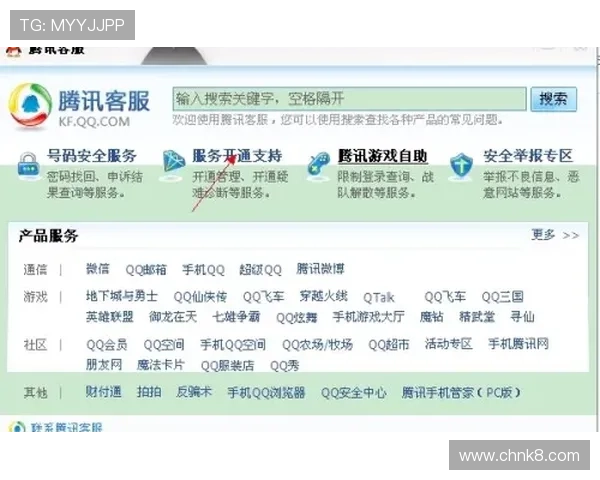The height and width of the screenshot is (480, 600).
Task: Click the 其他 category label
Action: pos(35,392)
